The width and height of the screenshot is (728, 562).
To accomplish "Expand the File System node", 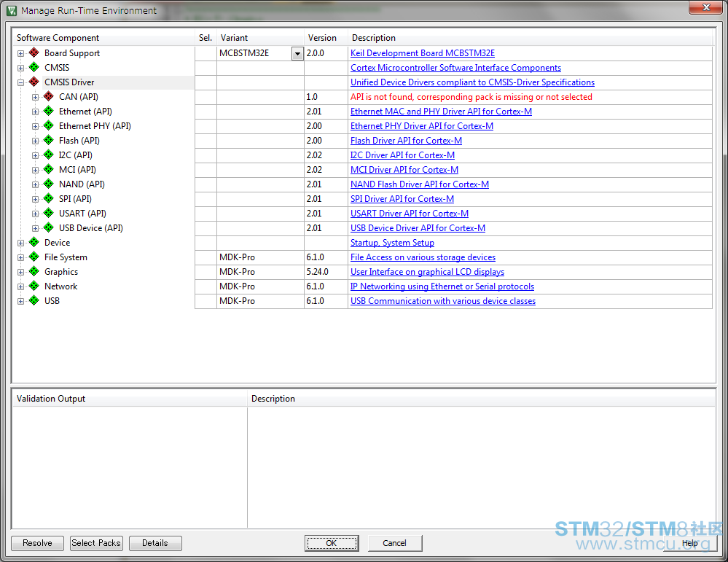I will click(x=20, y=258).
